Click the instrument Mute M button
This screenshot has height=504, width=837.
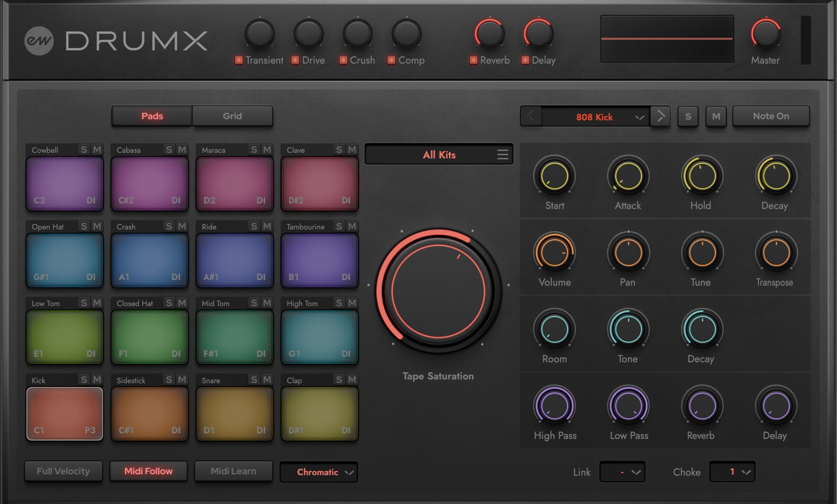pyautogui.click(x=716, y=117)
